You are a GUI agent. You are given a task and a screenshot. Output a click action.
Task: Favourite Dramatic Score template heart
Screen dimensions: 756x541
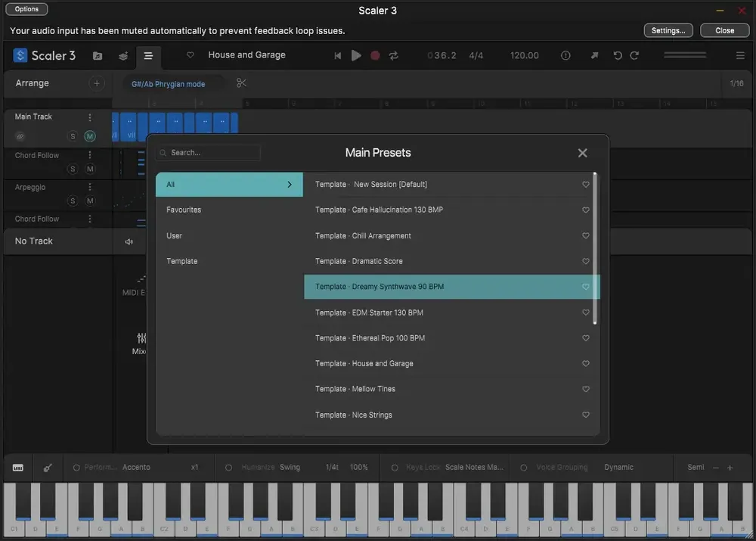click(586, 261)
